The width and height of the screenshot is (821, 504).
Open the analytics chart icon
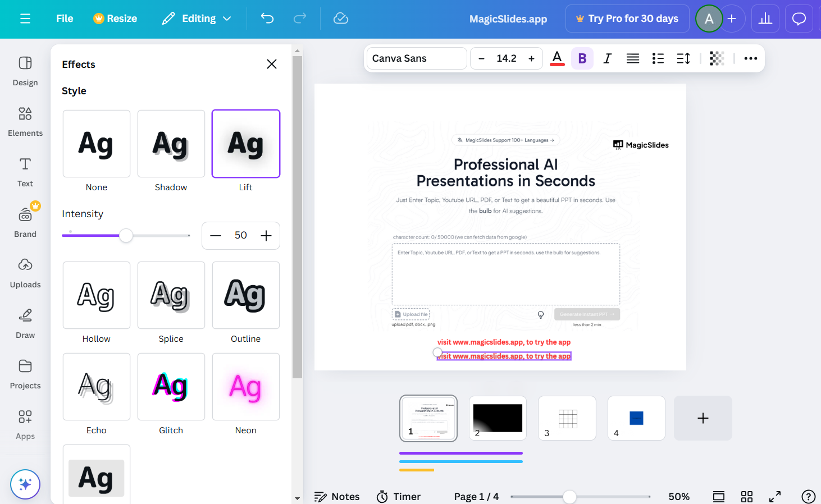[x=765, y=19]
